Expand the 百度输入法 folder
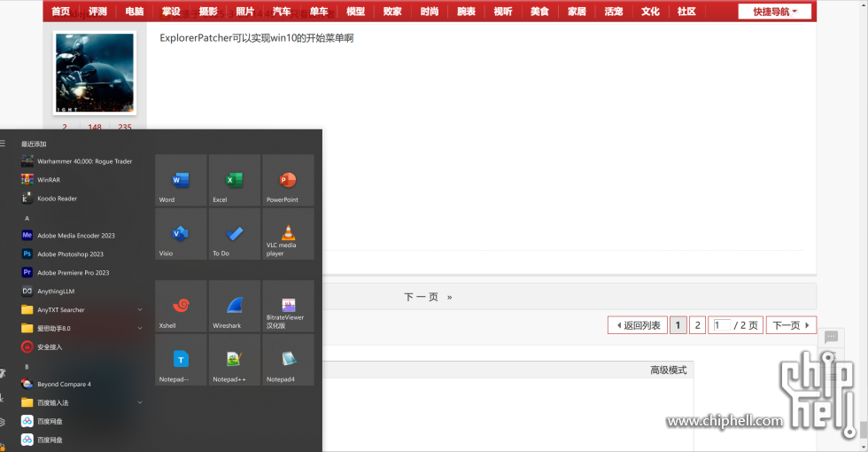 pyautogui.click(x=81, y=402)
